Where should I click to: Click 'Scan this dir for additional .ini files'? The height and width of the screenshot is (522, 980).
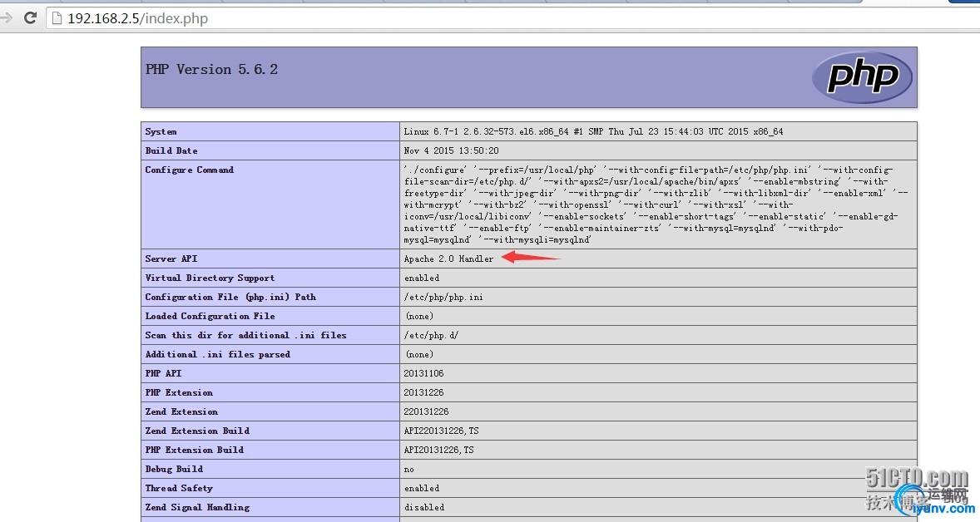(245, 335)
